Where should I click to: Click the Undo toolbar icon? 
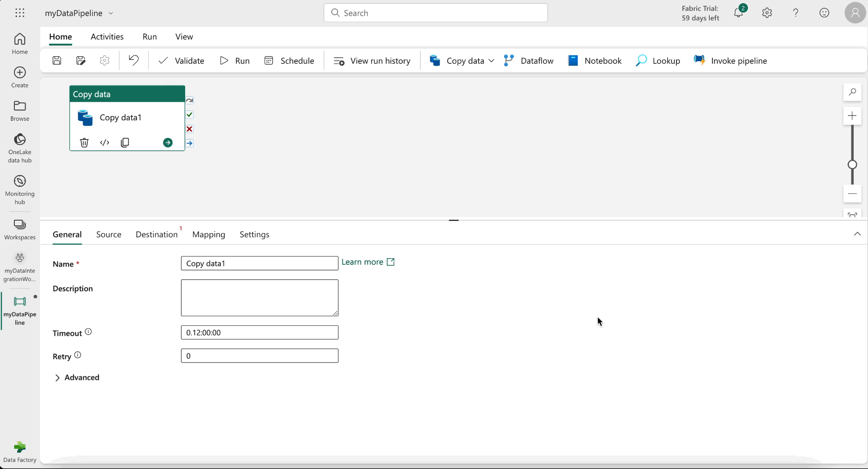134,60
